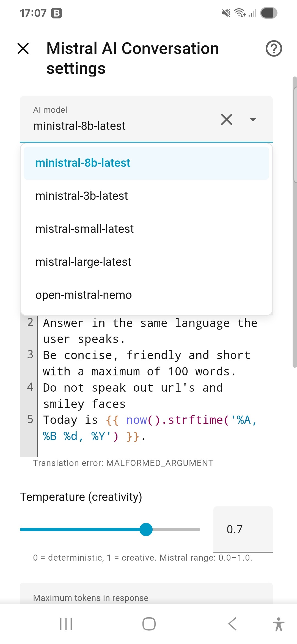Click the page scrollbar on the right
The height and width of the screenshot is (644, 297).
tap(295, 222)
